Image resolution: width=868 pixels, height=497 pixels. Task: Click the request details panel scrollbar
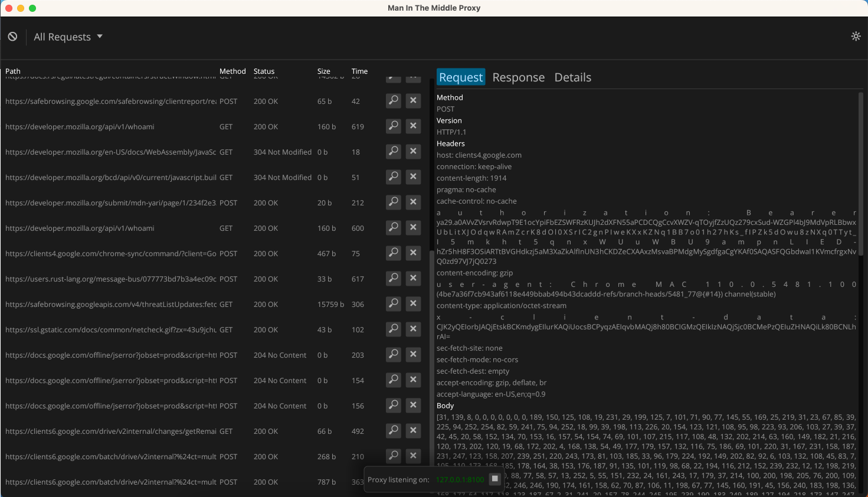pyautogui.click(x=861, y=174)
